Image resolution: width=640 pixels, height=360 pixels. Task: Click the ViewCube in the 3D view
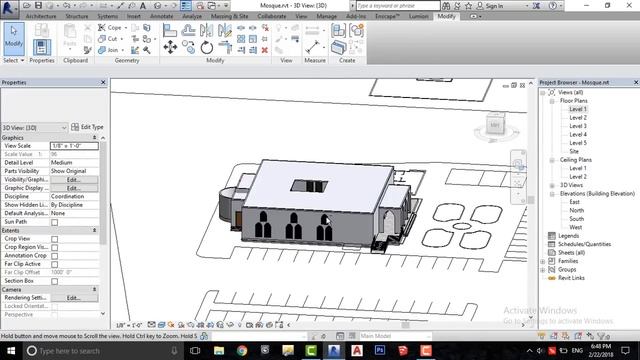point(495,125)
